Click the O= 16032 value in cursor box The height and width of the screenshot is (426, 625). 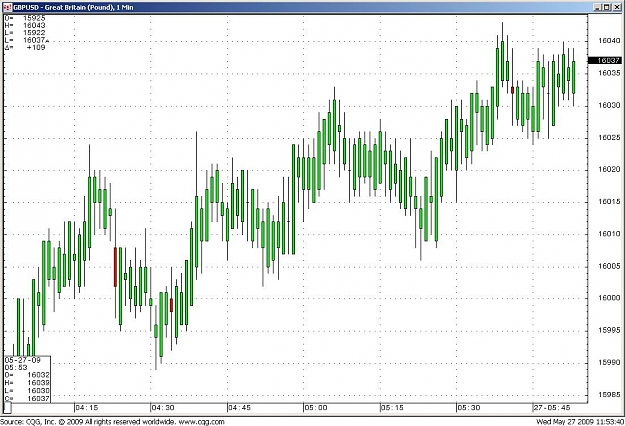click(27, 375)
